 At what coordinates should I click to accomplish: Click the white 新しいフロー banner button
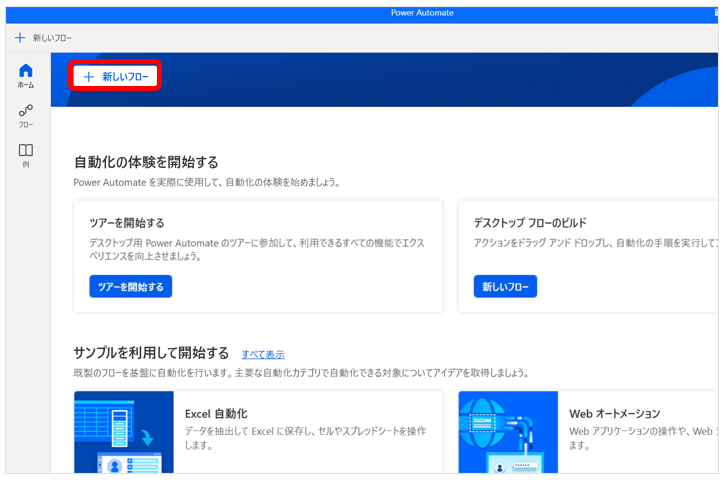click(115, 77)
